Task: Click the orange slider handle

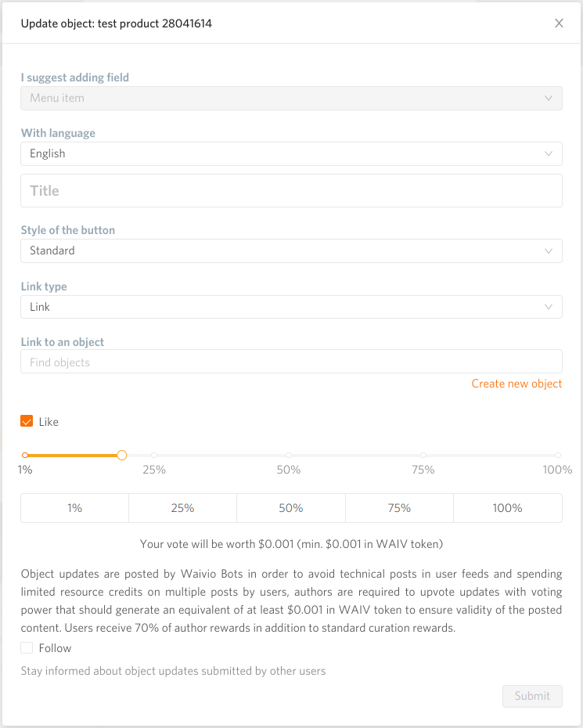Action: (x=121, y=455)
